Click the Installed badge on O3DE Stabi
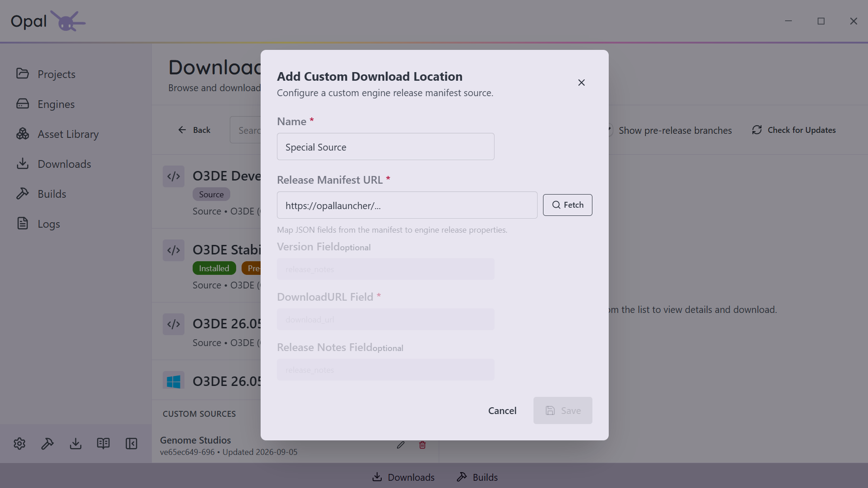This screenshot has width=868, height=488. 214,268
